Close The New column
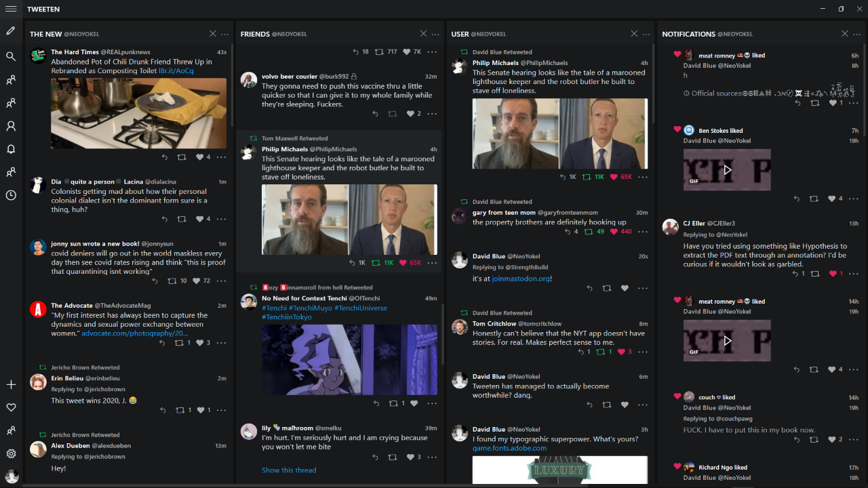This screenshot has height=488, width=868. coord(212,34)
